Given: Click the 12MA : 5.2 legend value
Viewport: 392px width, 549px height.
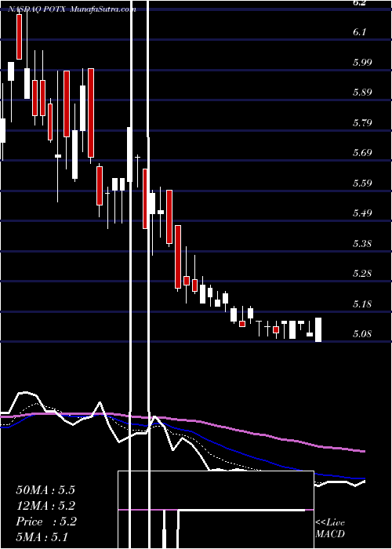Looking at the screenshot, I should click(x=45, y=506).
